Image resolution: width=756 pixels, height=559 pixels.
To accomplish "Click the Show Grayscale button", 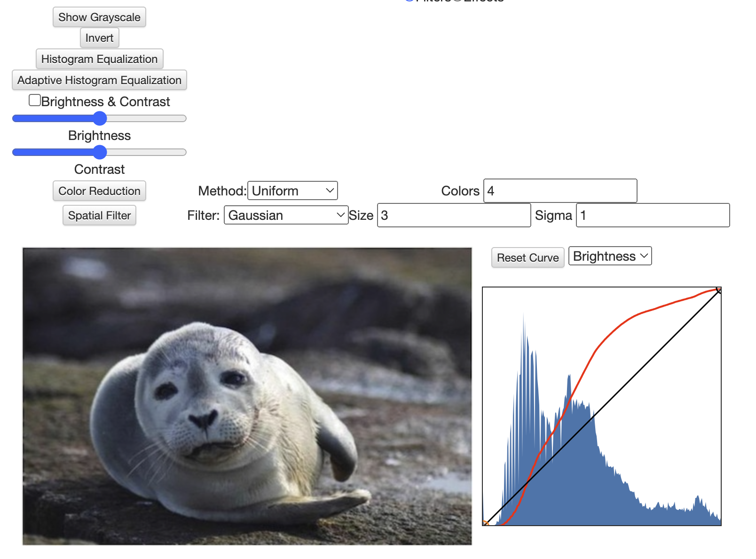I will [x=99, y=17].
